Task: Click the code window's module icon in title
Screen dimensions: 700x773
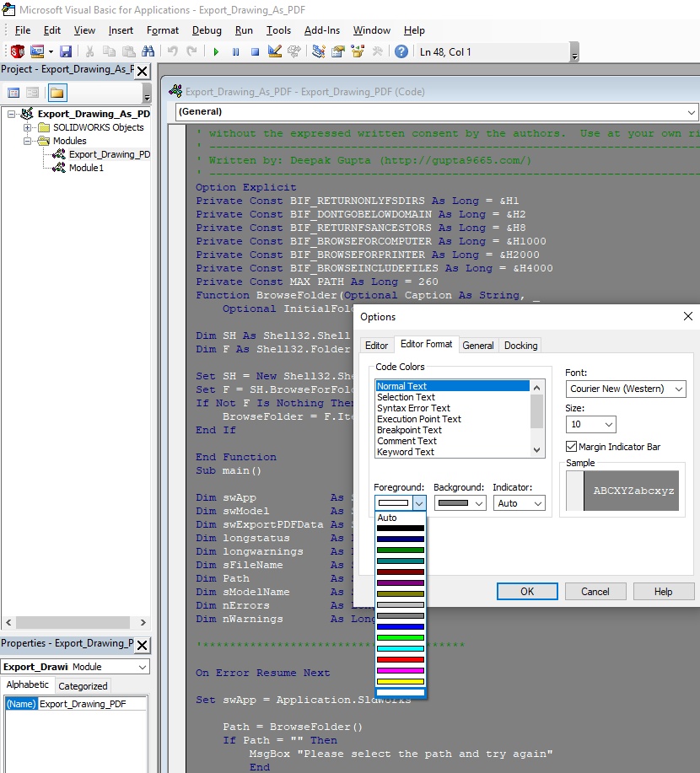Action: click(x=175, y=91)
